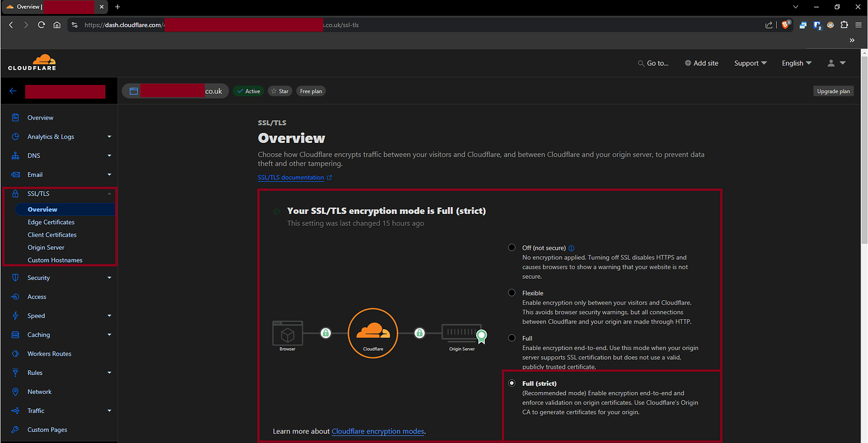Image resolution: width=868 pixels, height=443 pixels.
Task: Select Full encryption mode
Action: [512, 338]
